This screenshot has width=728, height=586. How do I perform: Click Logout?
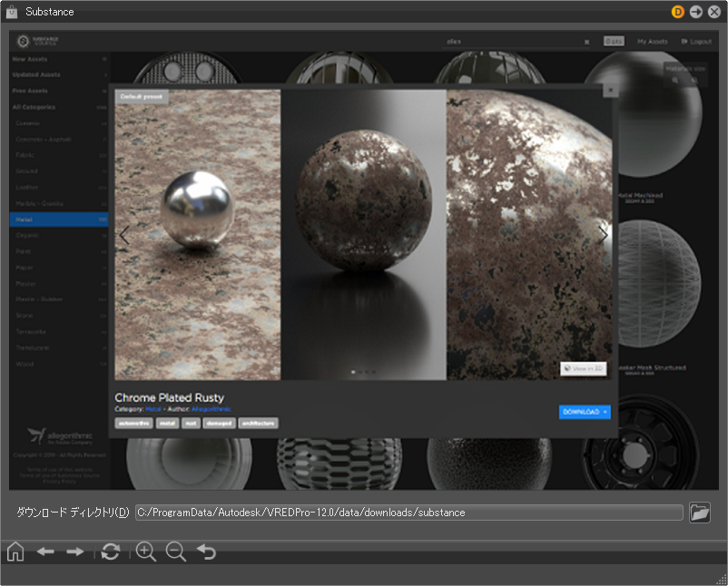(696, 42)
